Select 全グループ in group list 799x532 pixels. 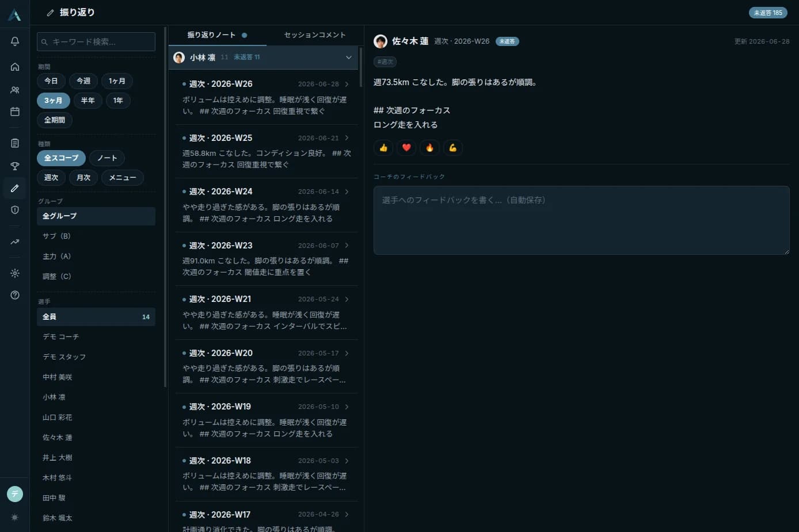[96, 216]
